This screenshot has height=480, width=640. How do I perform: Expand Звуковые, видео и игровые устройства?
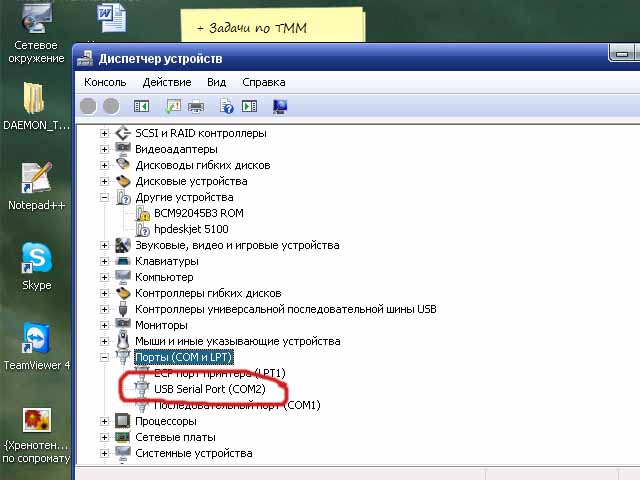pos(104,245)
